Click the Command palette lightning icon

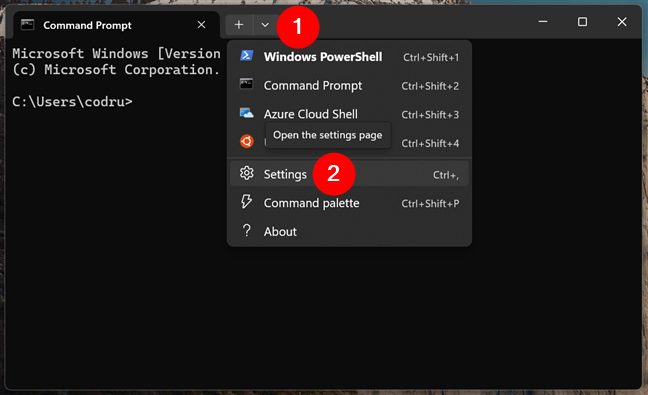247,202
